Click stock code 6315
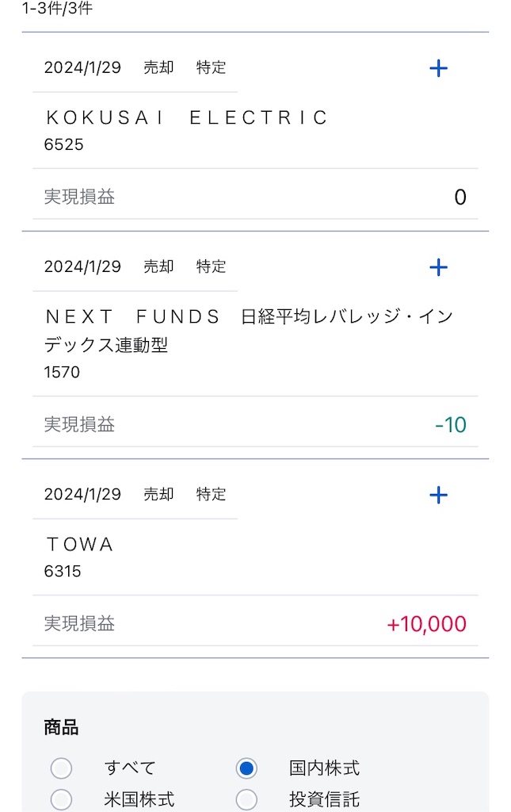This screenshot has height=812, width=511. pyautogui.click(x=63, y=571)
